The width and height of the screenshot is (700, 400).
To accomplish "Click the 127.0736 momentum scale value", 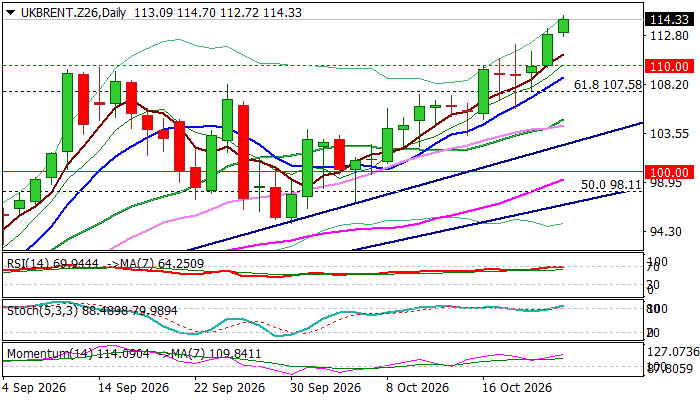I will (673, 352).
